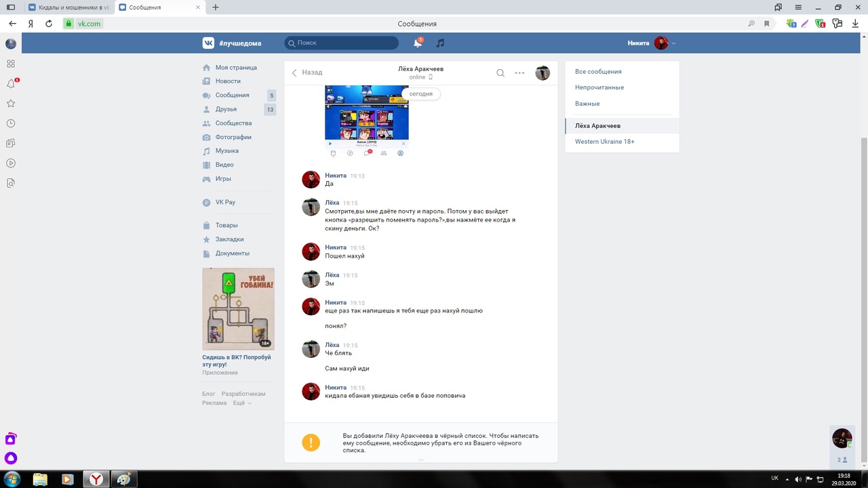The width and height of the screenshot is (868, 488).
Task: Click the VK logo home icon
Action: pyautogui.click(x=208, y=43)
